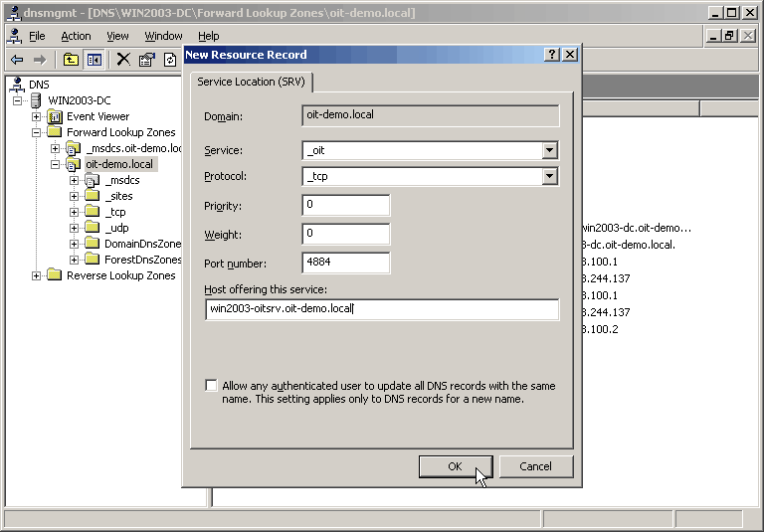Click the DNS root icon in tree

point(16,85)
